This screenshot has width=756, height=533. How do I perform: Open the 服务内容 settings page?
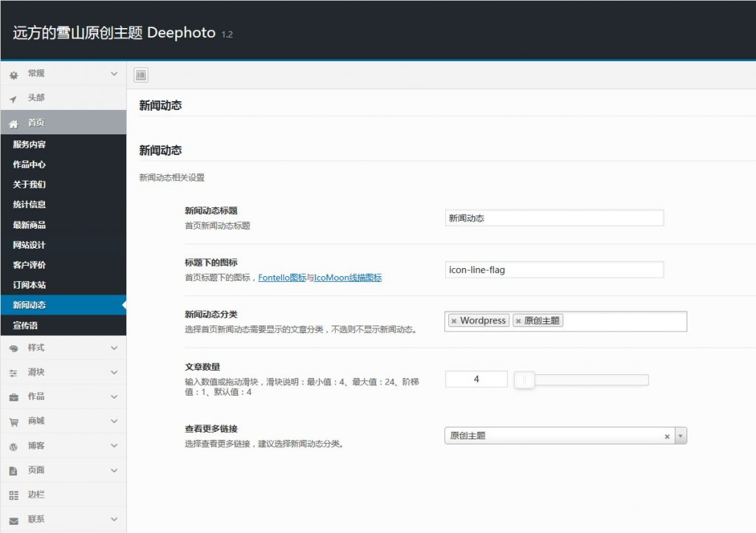click(x=28, y=144)
